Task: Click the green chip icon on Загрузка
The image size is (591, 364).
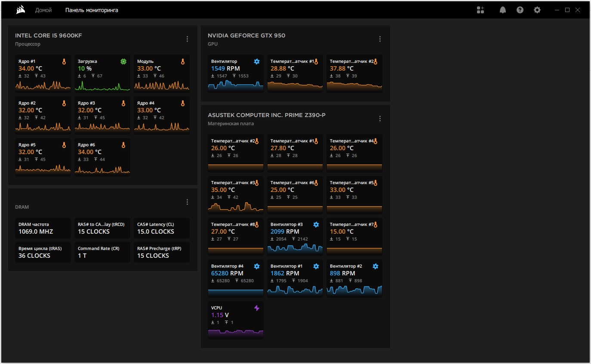Action: 123,62
